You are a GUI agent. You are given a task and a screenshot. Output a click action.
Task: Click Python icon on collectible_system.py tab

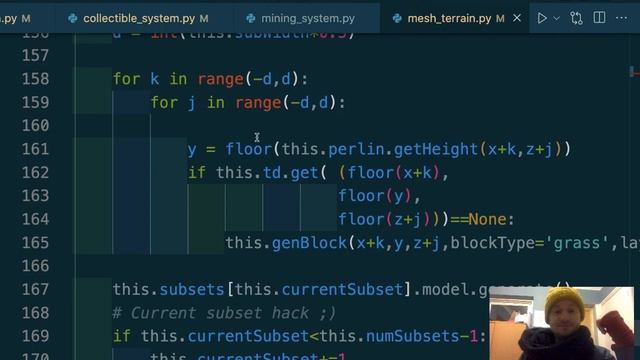[x=73, y=18]
